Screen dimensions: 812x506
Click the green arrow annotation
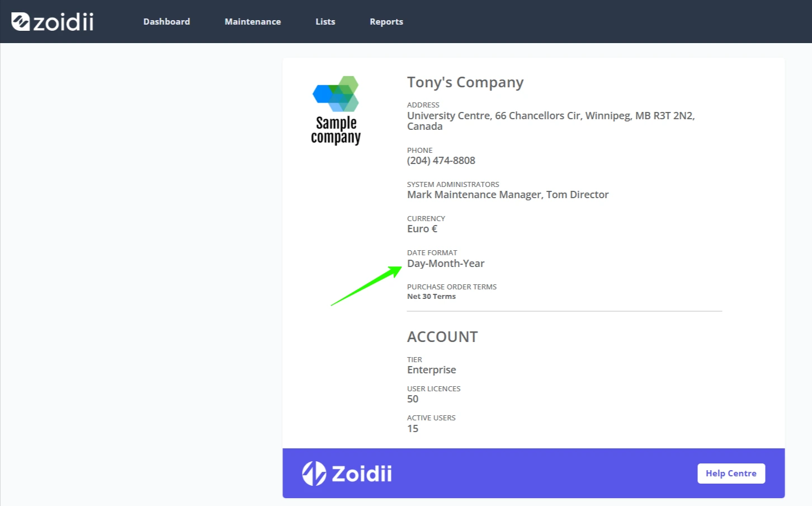[x=366, y=285]
